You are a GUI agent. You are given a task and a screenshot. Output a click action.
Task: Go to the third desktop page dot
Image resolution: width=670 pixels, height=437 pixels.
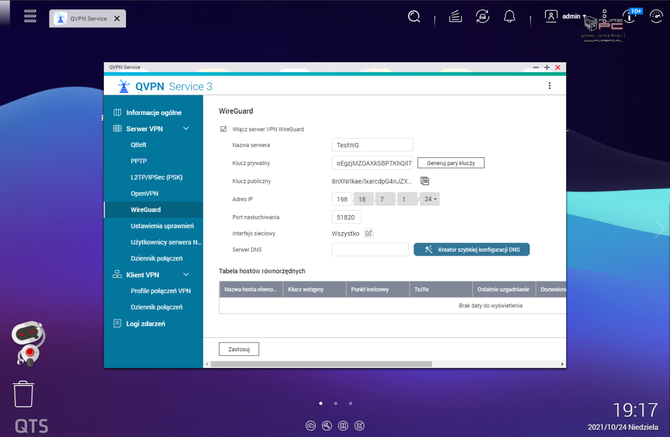pyautogui.click(x=350, y=403)
